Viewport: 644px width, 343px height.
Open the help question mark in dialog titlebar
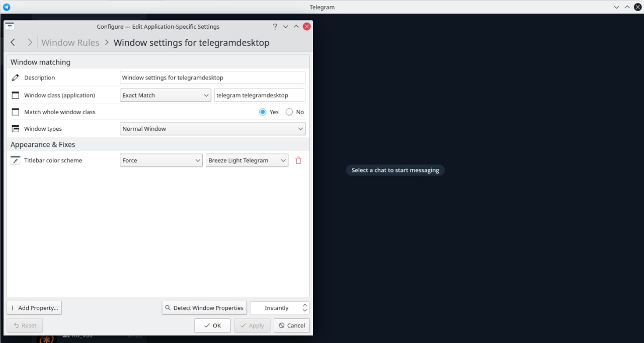tap(275, 27)
